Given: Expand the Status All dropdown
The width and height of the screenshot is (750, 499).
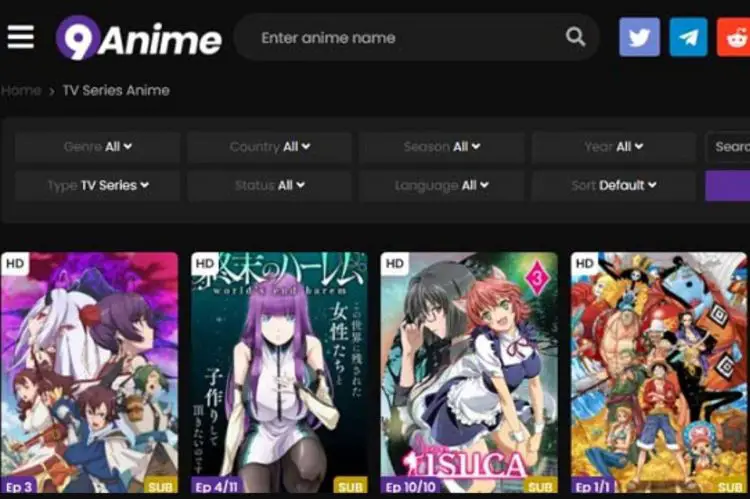Looking at the screenshot, I should click(270, 185).
